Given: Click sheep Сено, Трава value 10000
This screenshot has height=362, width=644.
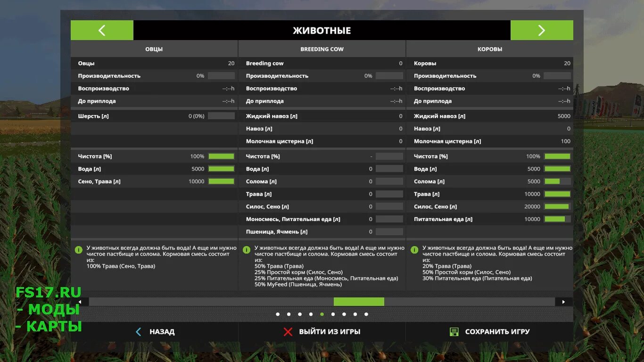Looking at the screenshot, I should tap(196, 181).
